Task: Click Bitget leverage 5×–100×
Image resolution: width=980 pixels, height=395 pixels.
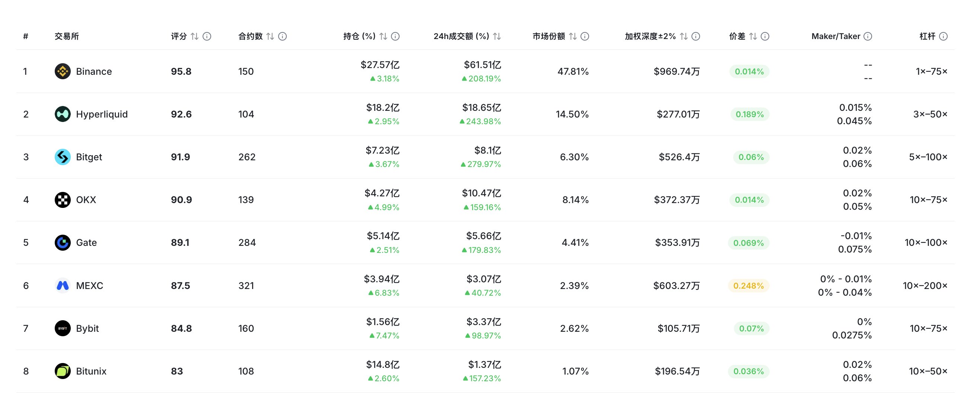Action: pos(928,157)
